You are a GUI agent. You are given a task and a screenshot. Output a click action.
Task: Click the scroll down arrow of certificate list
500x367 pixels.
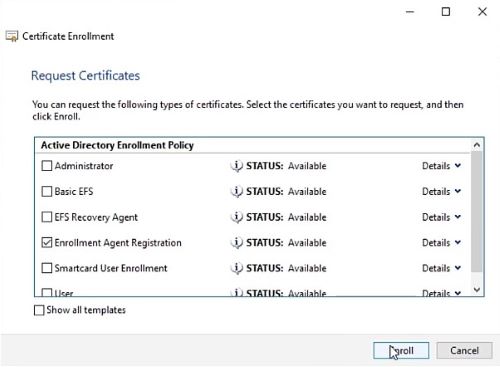(477, 290)
